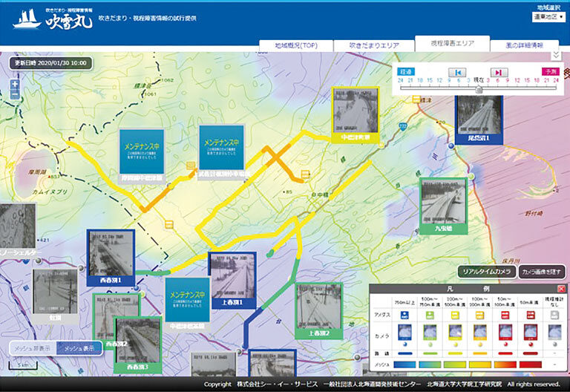The width and height of the screenshot is (570, 392).
Task: Zoom in on the map with plus button
Action: [16, 84]
